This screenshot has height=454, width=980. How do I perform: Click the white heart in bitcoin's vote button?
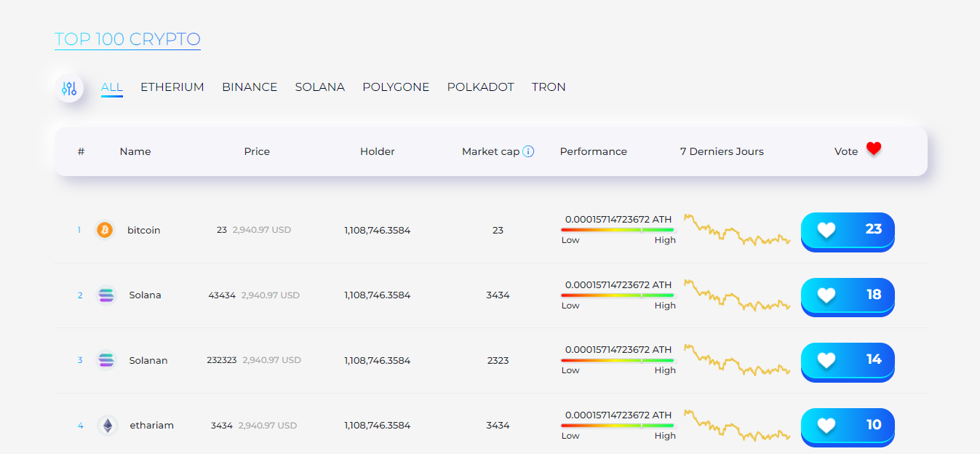tap(826, 230)
